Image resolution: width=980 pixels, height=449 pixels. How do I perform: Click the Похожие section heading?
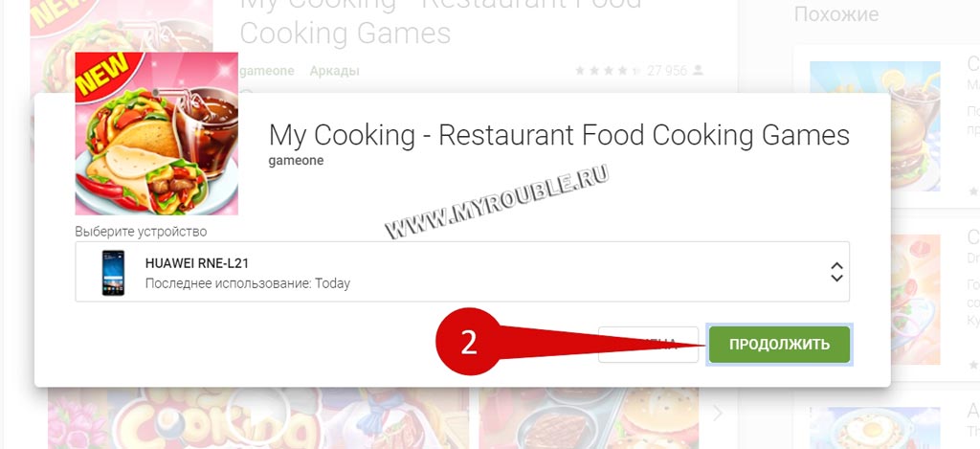[836, 13]
